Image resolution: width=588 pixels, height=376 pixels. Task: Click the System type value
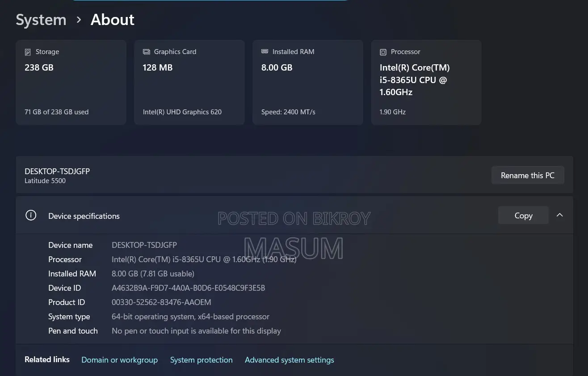[x=190, y=317]
